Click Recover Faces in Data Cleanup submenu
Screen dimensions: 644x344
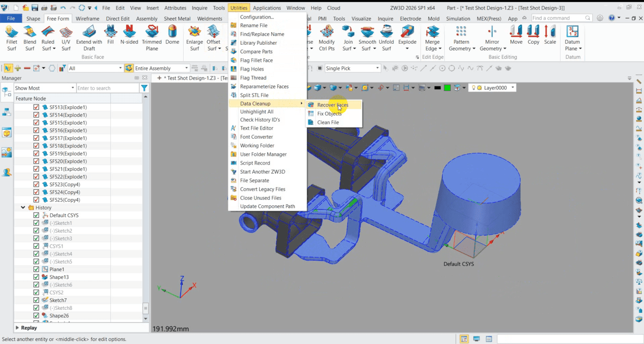332,105
